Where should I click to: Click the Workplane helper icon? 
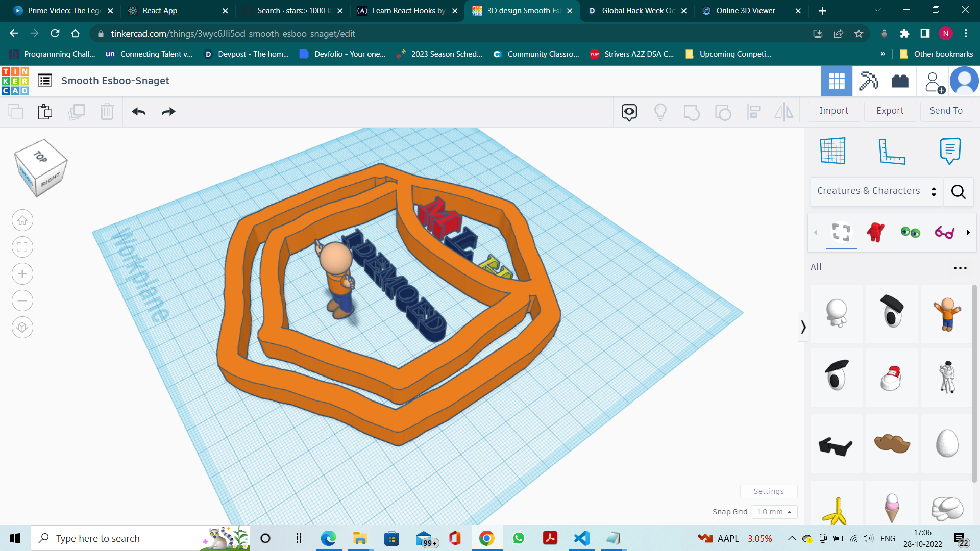(834, 151)
